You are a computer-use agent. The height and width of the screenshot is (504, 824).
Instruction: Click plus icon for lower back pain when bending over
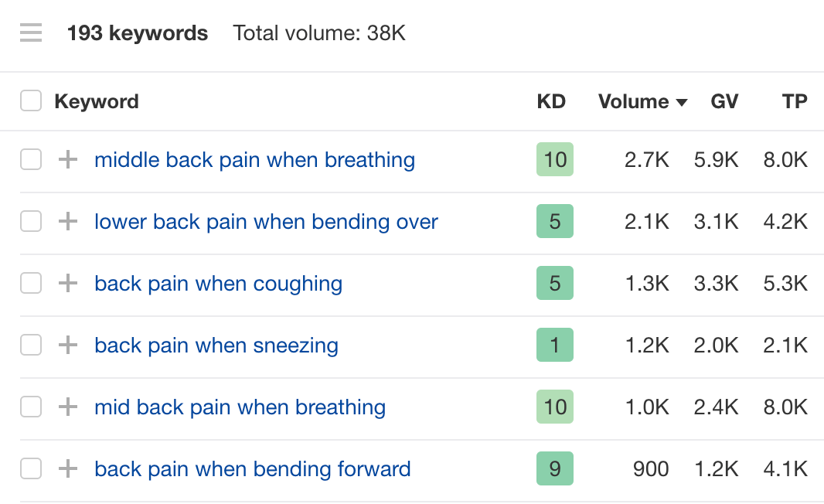point(68,222)
